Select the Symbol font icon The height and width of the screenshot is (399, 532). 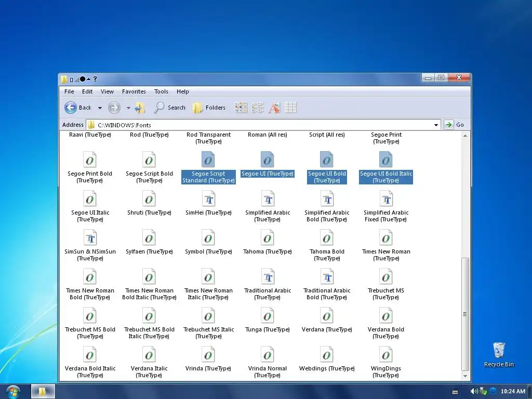pos(208,237)
